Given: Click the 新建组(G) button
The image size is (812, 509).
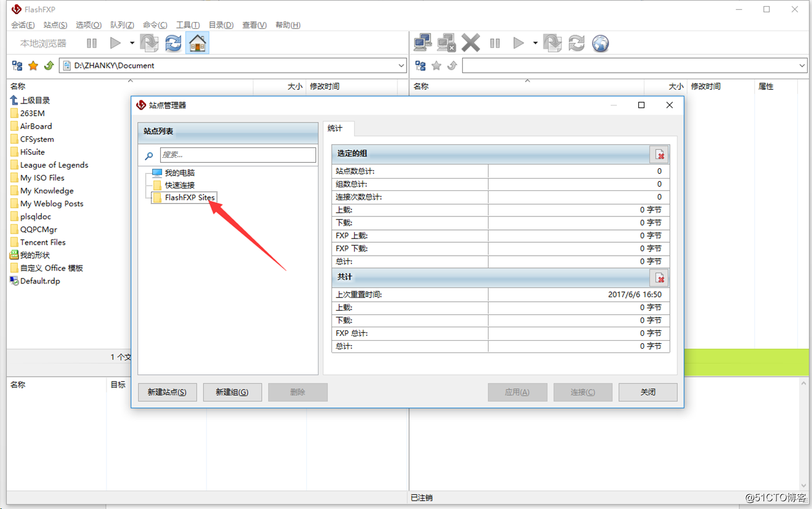Looking at the screenshot, I should [x=232, y=392].
